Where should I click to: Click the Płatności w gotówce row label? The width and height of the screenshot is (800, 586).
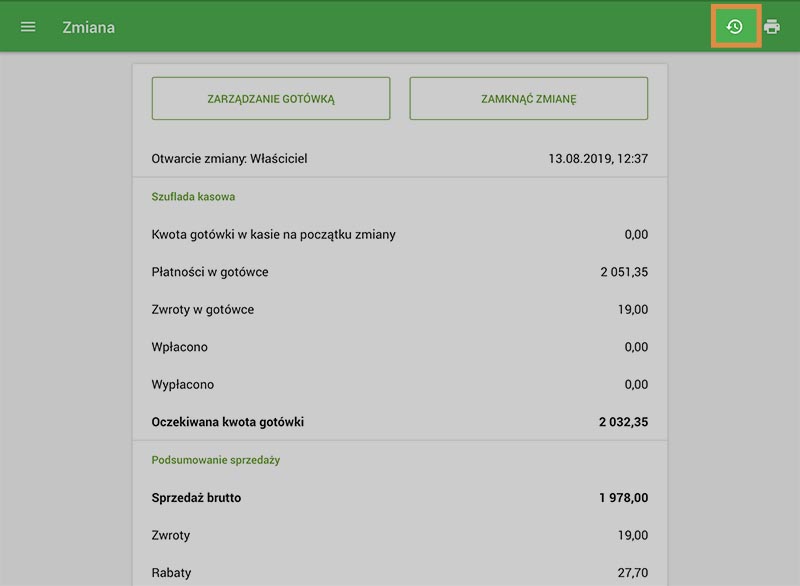[210, 272]
